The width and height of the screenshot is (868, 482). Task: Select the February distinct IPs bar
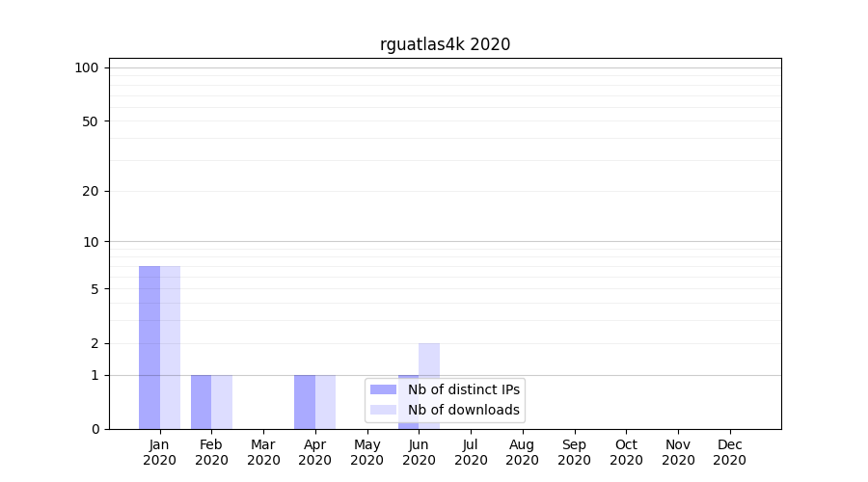201,402
